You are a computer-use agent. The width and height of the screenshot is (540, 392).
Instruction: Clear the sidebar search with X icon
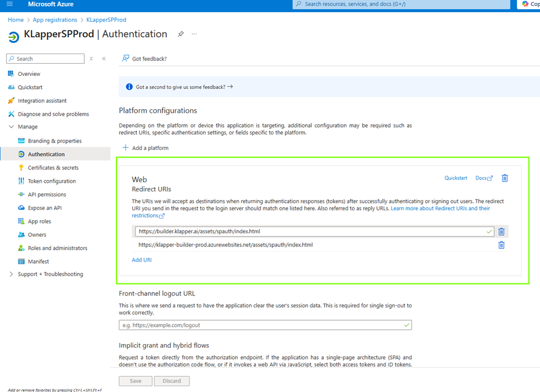pos(91,59)
